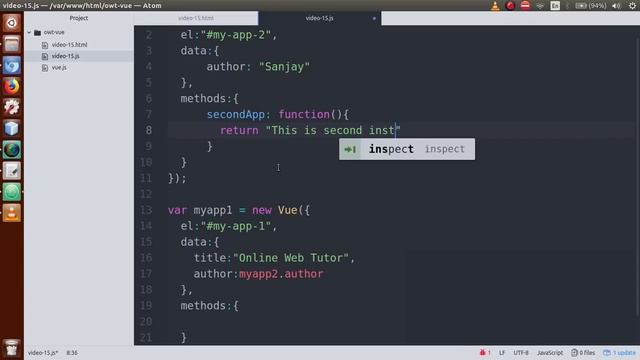The image size is (640, 360).
Task: Change the LF line ending setting
Action: coord(502,353)
